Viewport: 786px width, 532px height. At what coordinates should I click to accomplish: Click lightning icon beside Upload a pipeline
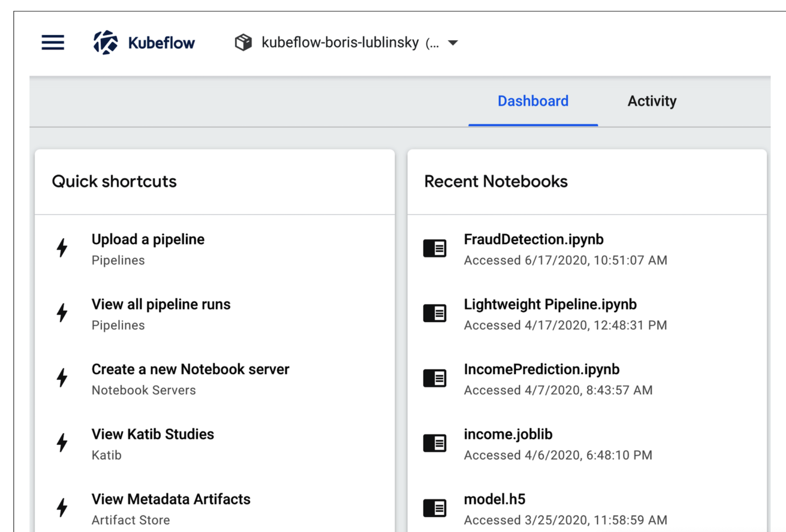(x=62, y=248)
